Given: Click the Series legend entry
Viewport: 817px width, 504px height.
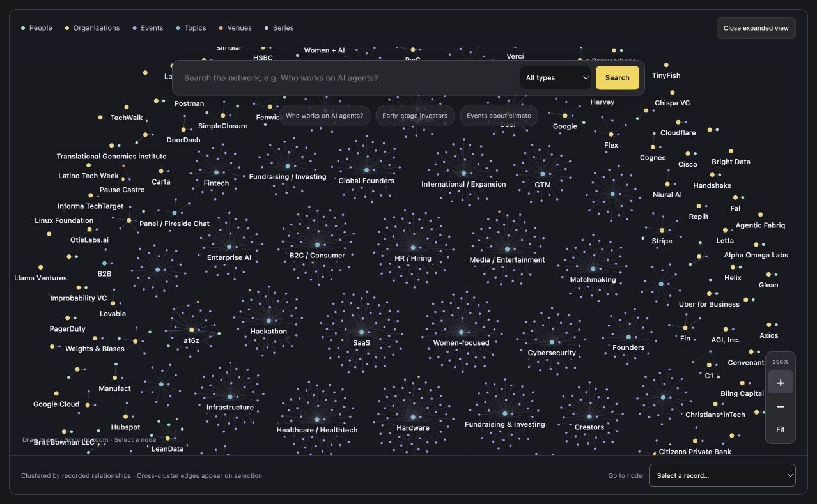Looking at the screenshot, I should coord(279,28).
